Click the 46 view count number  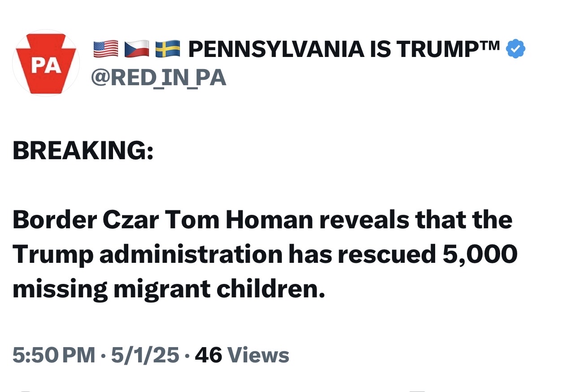208,355
